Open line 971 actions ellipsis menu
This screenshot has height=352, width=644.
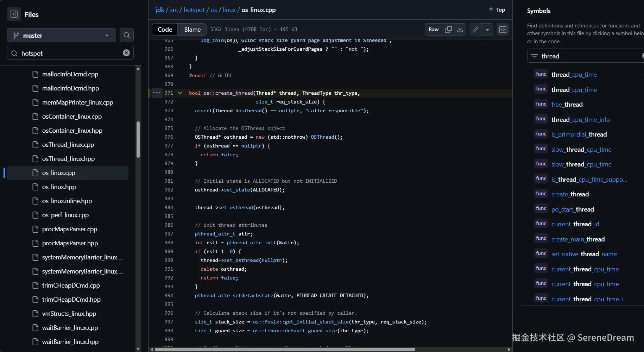point(157,93)
